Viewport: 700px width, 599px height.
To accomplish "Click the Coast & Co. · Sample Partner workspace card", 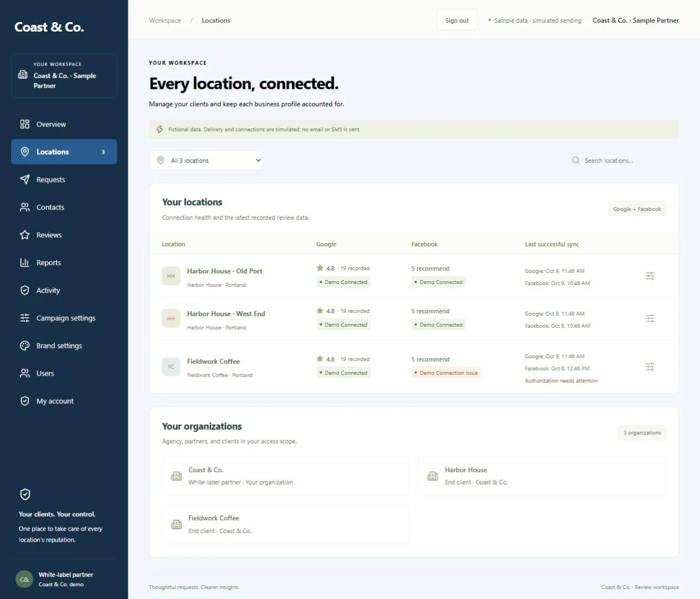I will [x=64, y=76].
